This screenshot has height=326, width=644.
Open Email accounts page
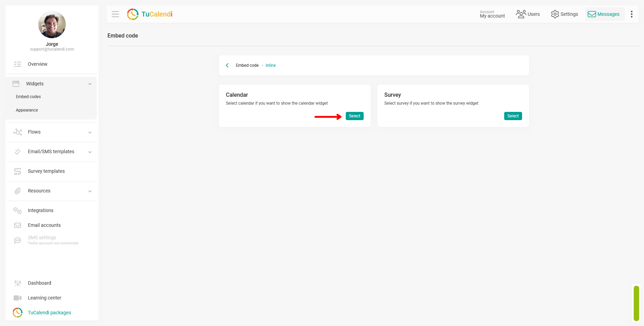pos(44,225)
